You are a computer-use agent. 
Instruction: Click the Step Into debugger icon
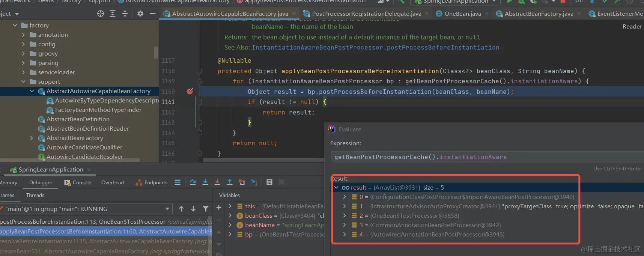click(205, 182)
